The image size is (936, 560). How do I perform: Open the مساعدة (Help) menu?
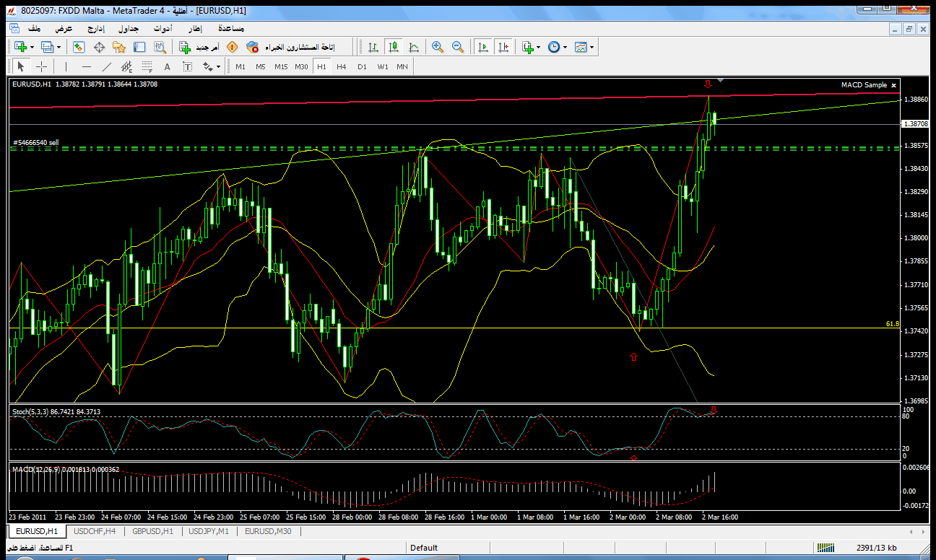pyautogui.click(x=230, y=28)
